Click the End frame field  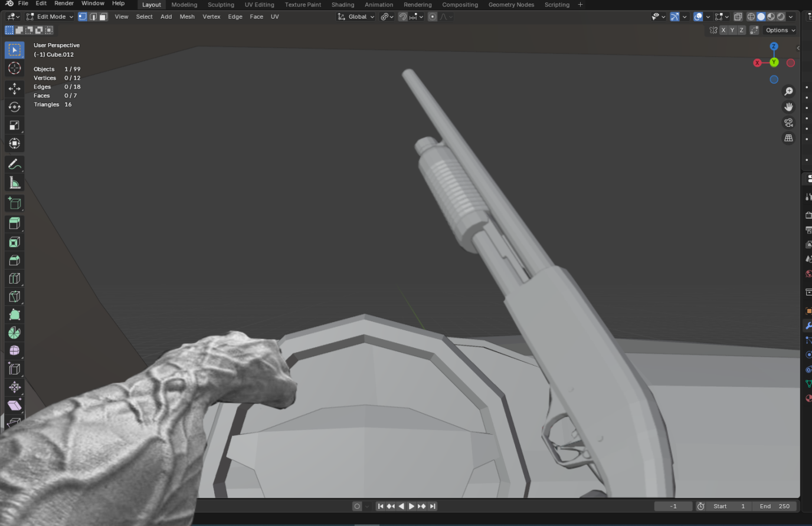775,506
